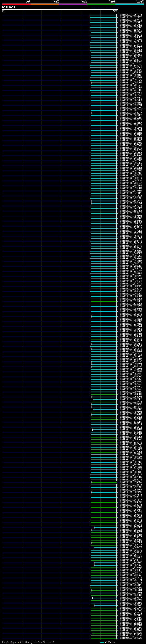The height and width of the screenshot is (644, 146).
Task: Click the white query sequence bar
Action: [x=60, y=9]
